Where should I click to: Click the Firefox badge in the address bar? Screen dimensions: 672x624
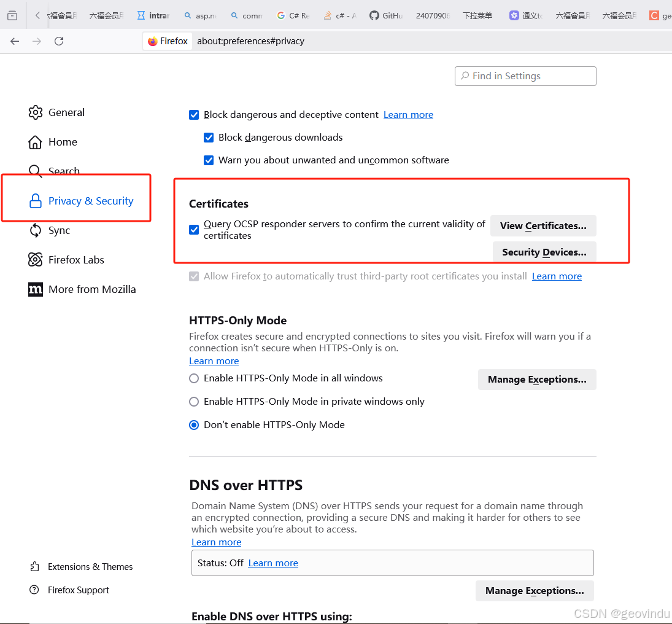pos(167,41)
